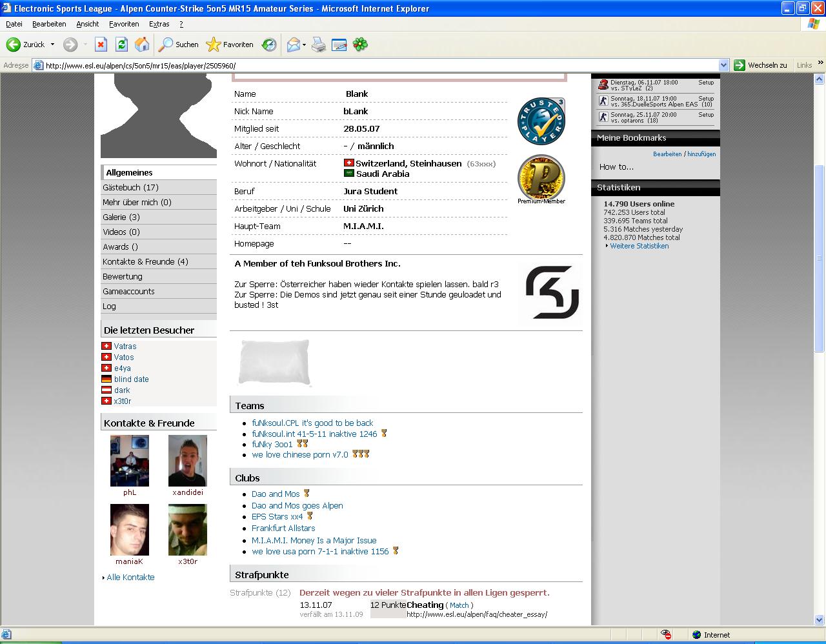Open the ? help menu
826x644 pixels.
click(x=181, y=24)
